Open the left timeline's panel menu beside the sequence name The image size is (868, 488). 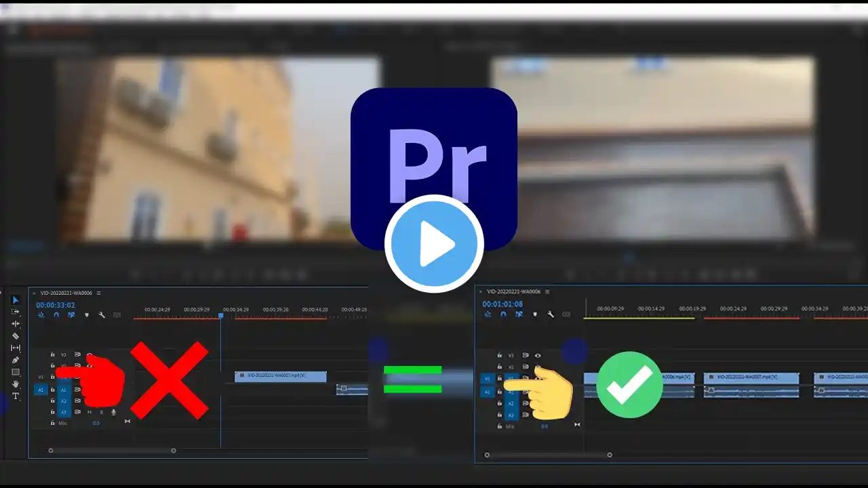[98, 293]
